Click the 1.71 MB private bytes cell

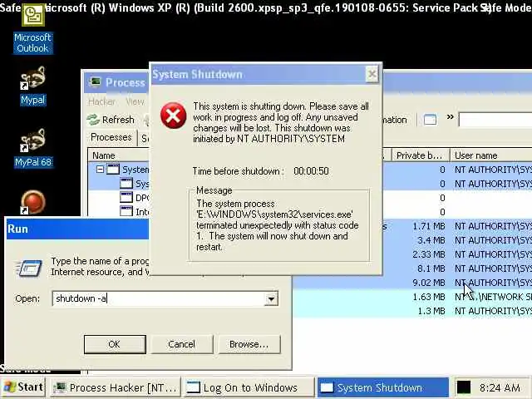click(x=429, y=226)
